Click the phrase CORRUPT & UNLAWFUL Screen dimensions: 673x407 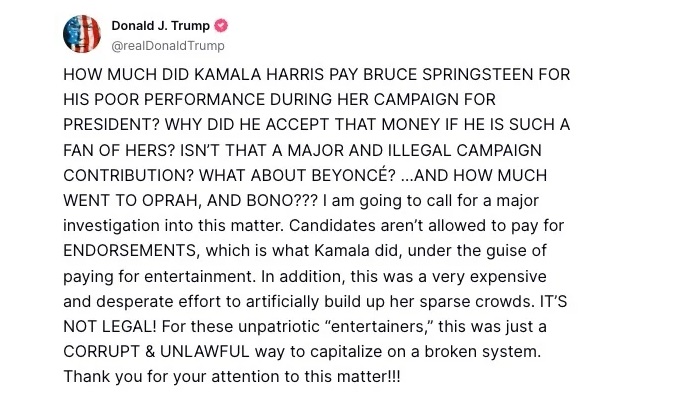156,352
